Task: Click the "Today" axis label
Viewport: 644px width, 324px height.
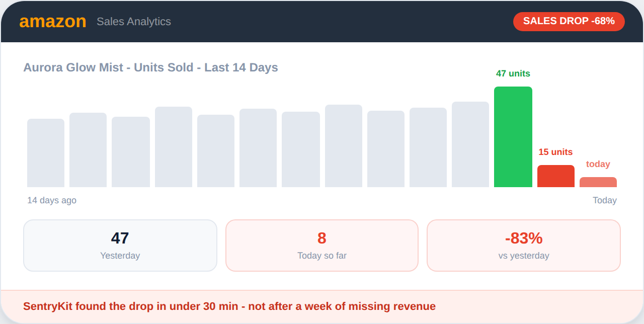Action: pos(604,200)
